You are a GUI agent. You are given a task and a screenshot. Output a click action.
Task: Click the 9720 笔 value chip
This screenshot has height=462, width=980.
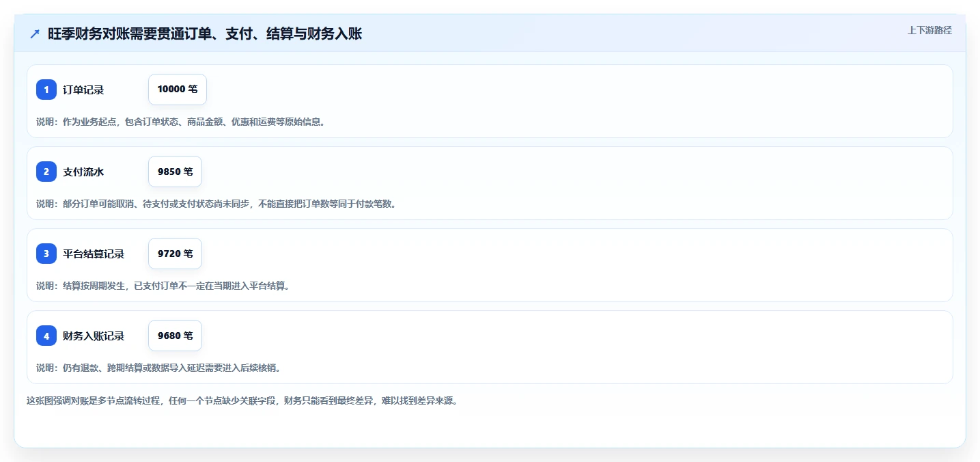coord(175,254)
